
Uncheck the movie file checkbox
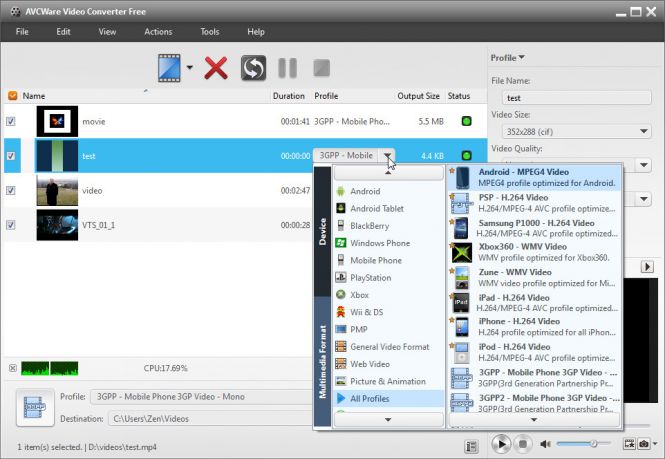pos(11,122)
